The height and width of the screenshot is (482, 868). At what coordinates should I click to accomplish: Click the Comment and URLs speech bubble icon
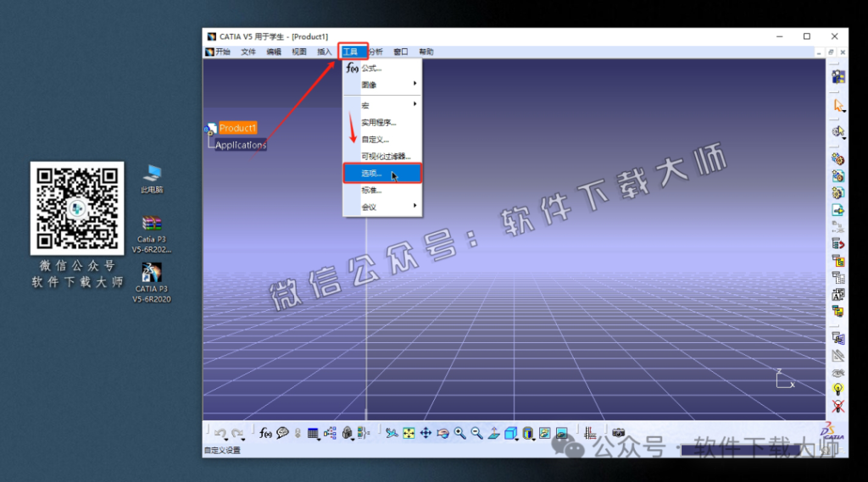282,433
